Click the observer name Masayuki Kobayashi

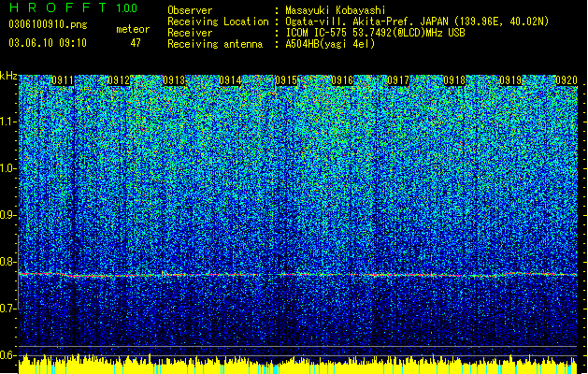click(336, 10)
